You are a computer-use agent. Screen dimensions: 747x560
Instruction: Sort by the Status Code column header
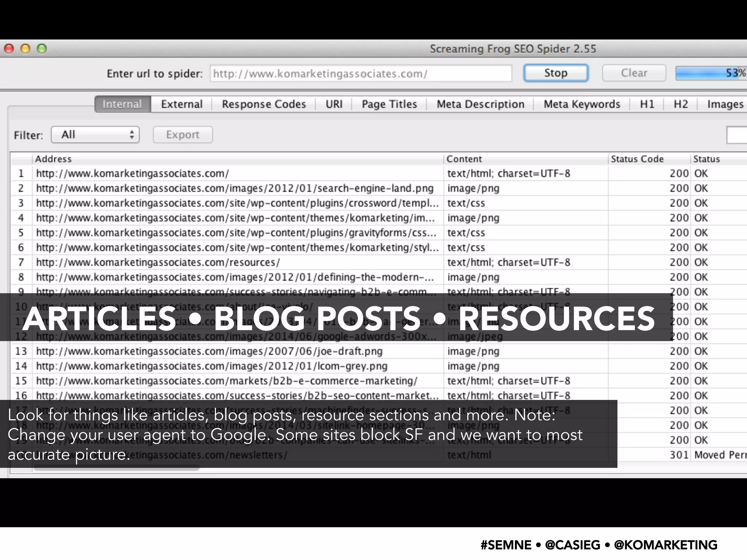click(x=649, y=159)
